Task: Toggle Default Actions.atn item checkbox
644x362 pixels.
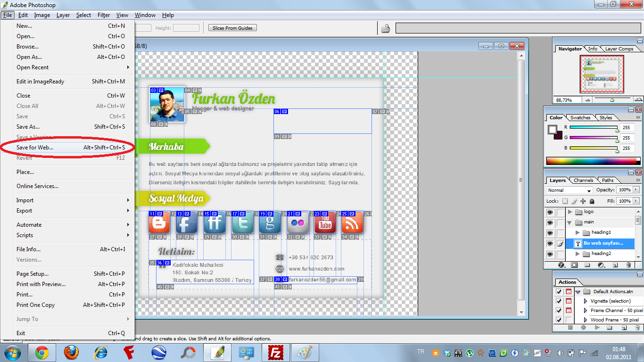Action: tap(559, 292)
